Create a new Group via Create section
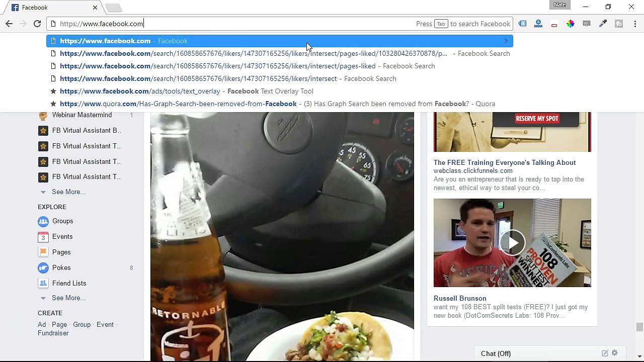The width and height of the screenshot is (644, 362). tap(82, 324)
